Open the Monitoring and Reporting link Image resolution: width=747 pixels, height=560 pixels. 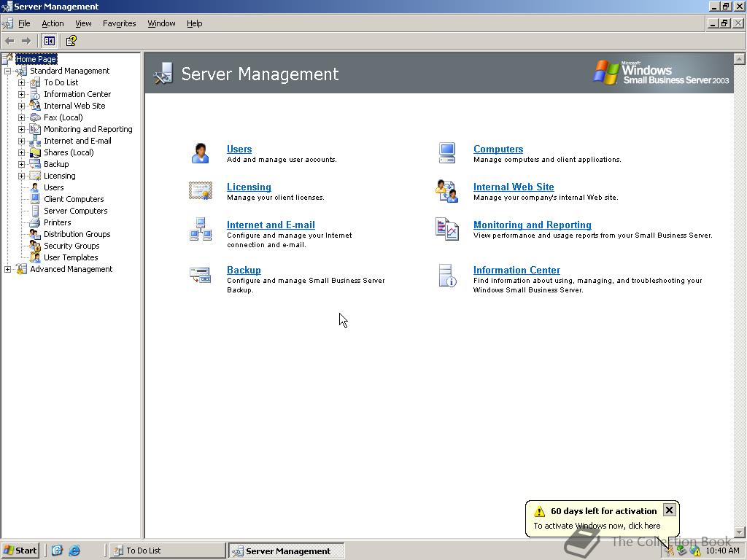[x=532, y=225]
